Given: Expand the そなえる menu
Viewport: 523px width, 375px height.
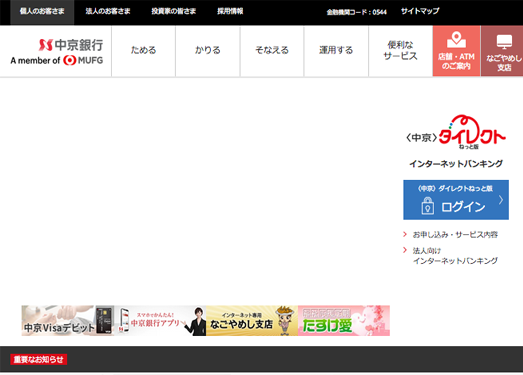Looking at the screenshot, I should [x=272, y=51].
